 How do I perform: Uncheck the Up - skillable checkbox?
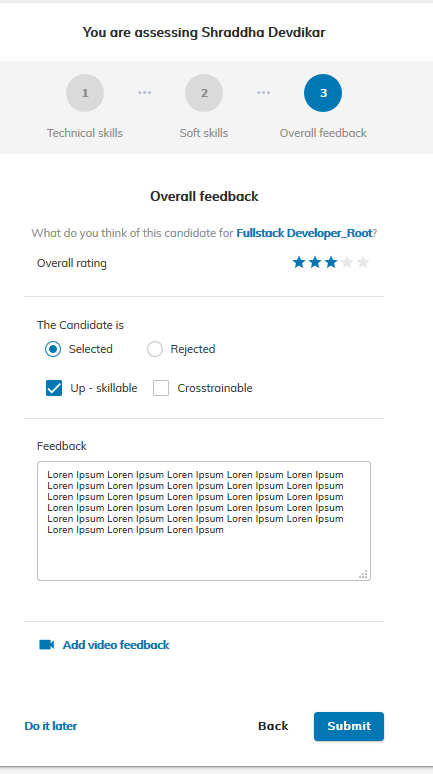coord(54,388)
